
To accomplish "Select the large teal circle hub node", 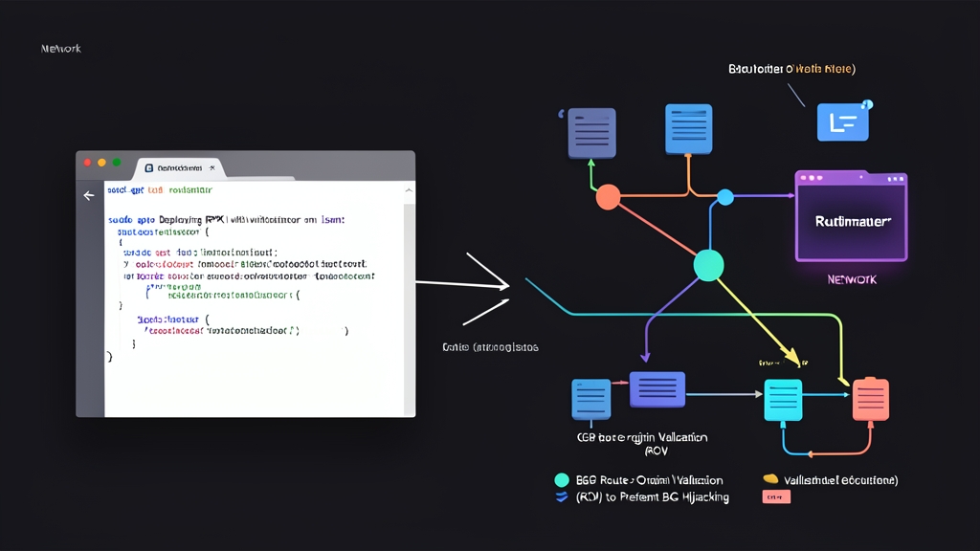I will point(709,266).
